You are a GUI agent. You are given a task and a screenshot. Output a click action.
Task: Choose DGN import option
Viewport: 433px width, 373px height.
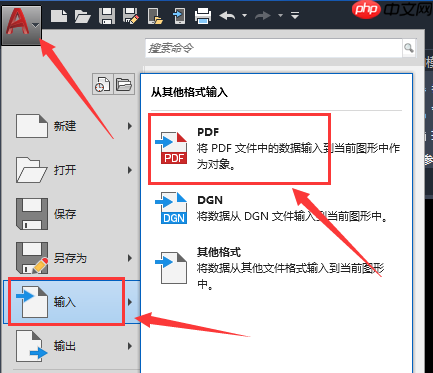point(277,209)
